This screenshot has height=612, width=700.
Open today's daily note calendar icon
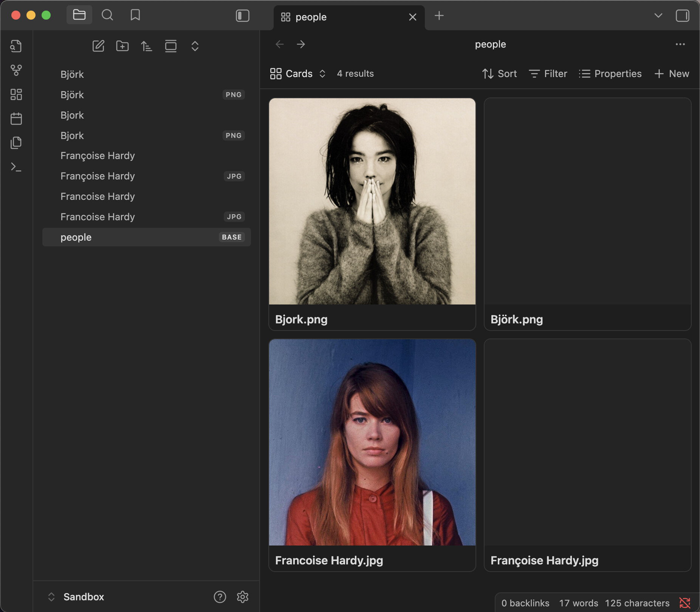(x=16, y=119)
